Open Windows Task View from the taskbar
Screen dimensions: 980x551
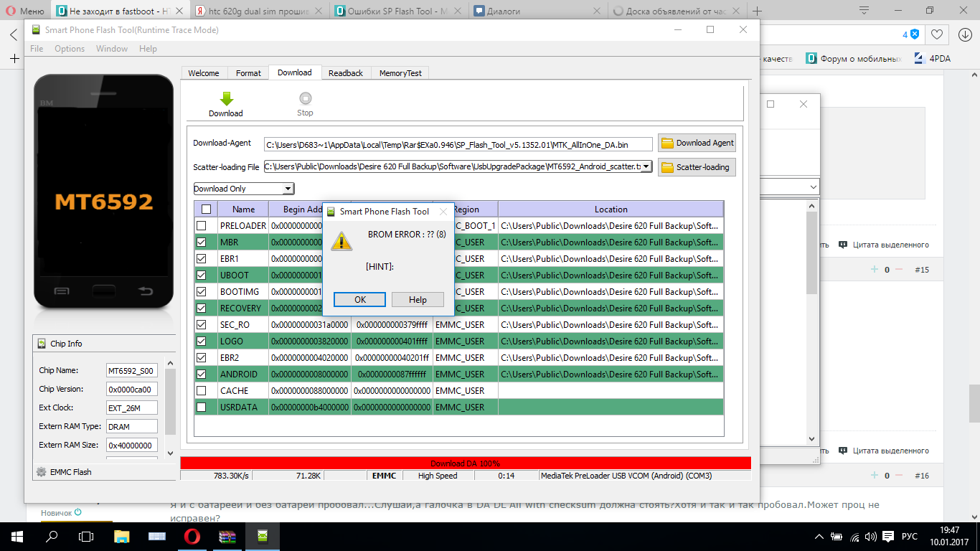[x=86, y=536]
